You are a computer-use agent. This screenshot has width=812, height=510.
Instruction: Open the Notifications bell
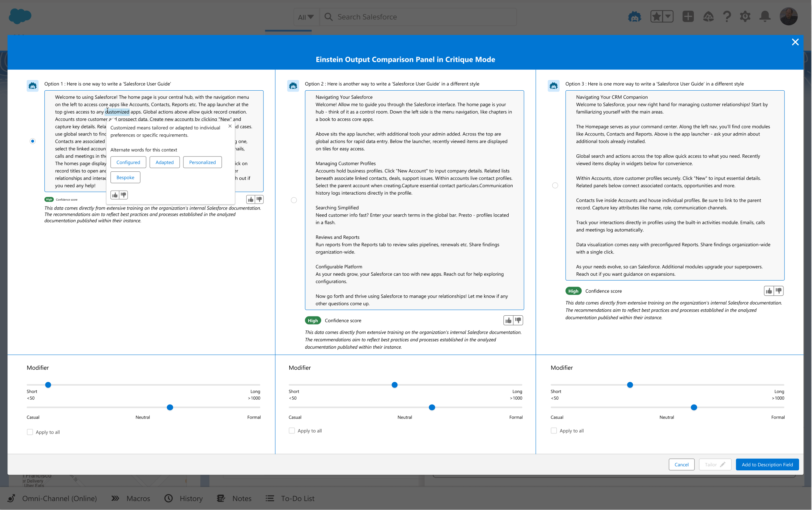(x=765, y=17)
